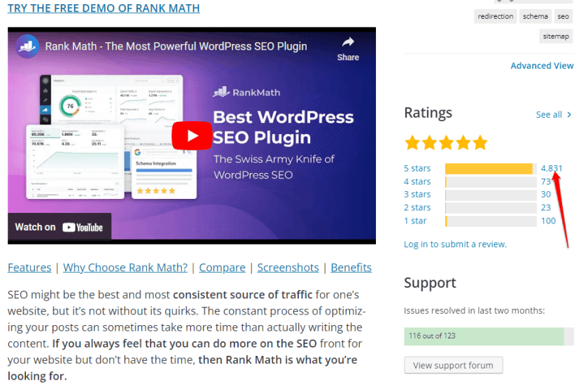Click View support forum button
The image size is (588, 386).
pos(454,366)
